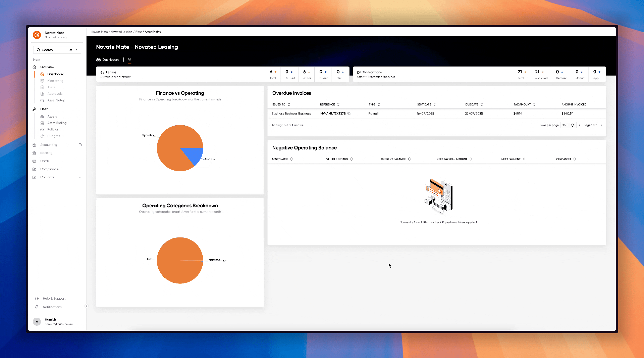The image size is (644, 358).
Task: Open the rows per page dropdown
Action: click(568, 125)
